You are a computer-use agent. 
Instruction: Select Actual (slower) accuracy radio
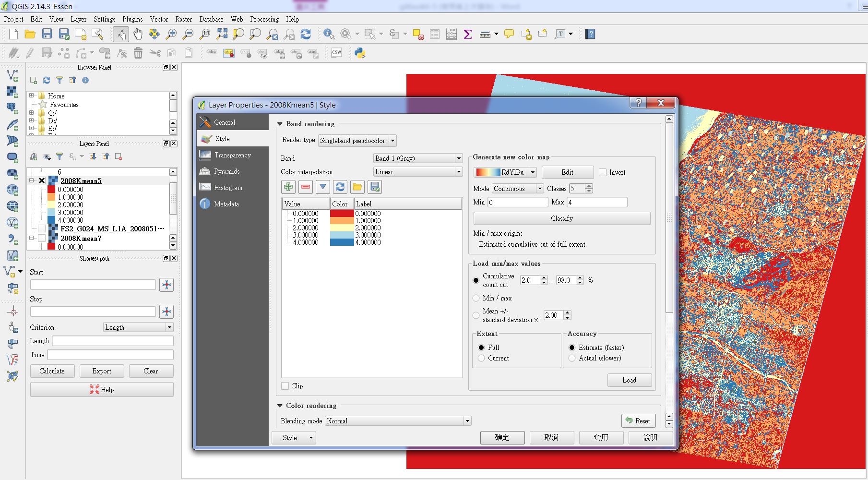pos(572,358)
